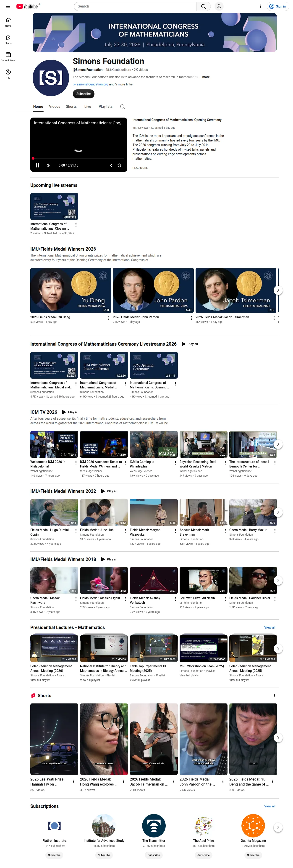Show next Presidential Lectures playlists
Screen dimensions: 293x868
[278, 648]
